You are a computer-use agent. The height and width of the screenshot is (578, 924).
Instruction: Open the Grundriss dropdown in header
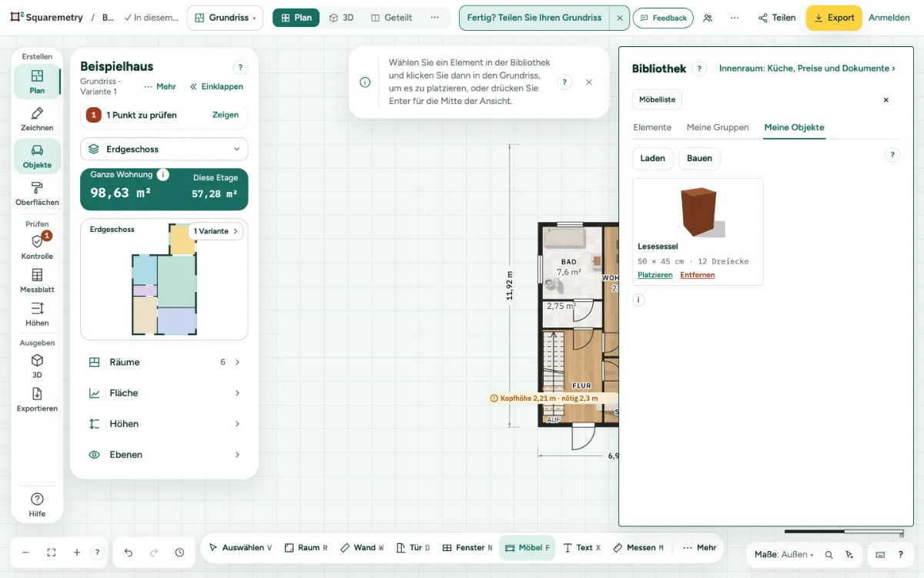click(x=225, y=18)
